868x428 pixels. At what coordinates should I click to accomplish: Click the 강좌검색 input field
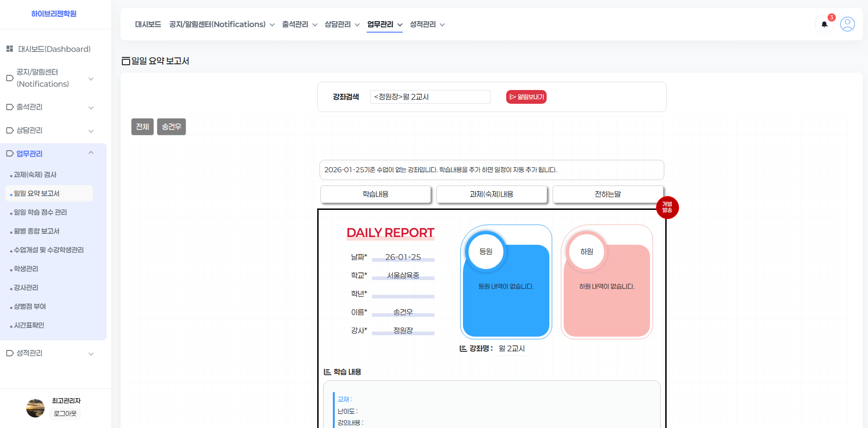(x=430, y=97)
